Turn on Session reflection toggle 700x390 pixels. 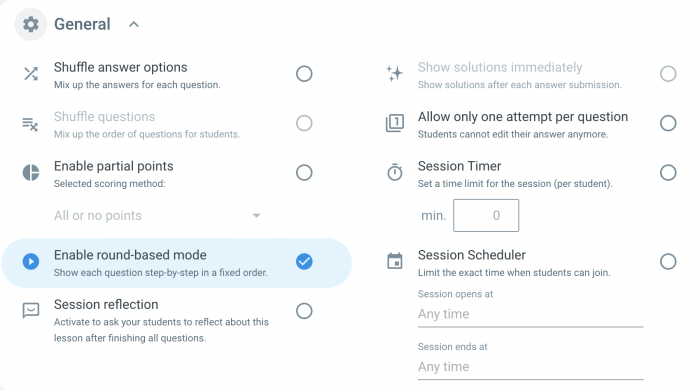(304, 311)
